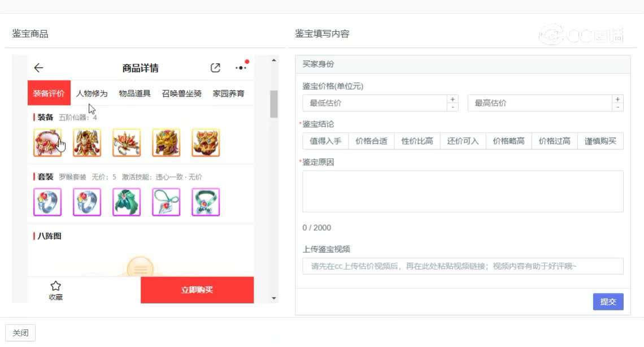This screenshot has height=347, width=644.
Task: Select the fourth equipment helmet icon under 装备
Action: click(x=166, y=142)
